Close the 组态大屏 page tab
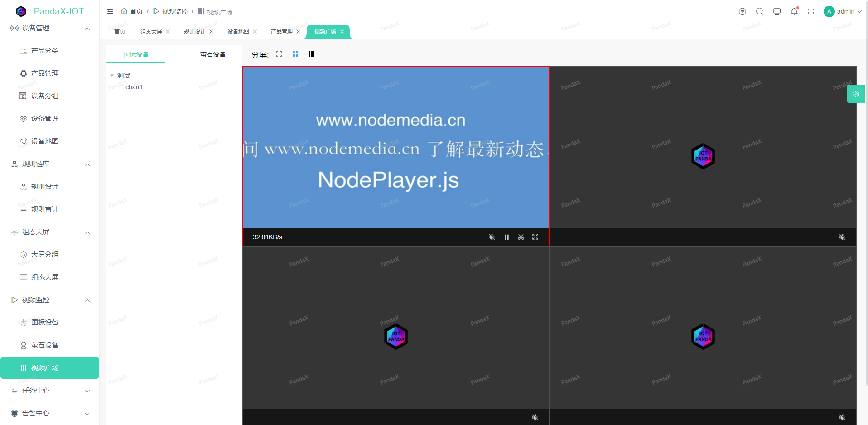868x425 pixels. [168, 31]
